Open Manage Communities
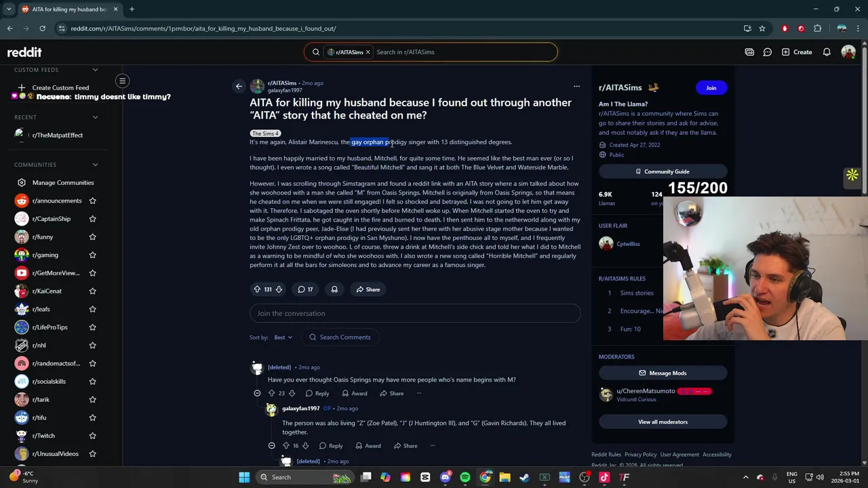 pos(63,183)
